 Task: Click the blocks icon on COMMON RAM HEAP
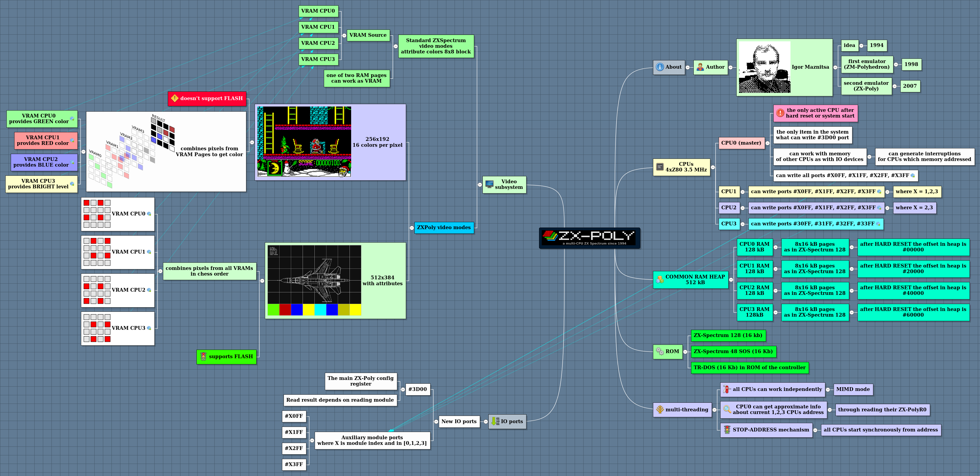coord(660,280)
